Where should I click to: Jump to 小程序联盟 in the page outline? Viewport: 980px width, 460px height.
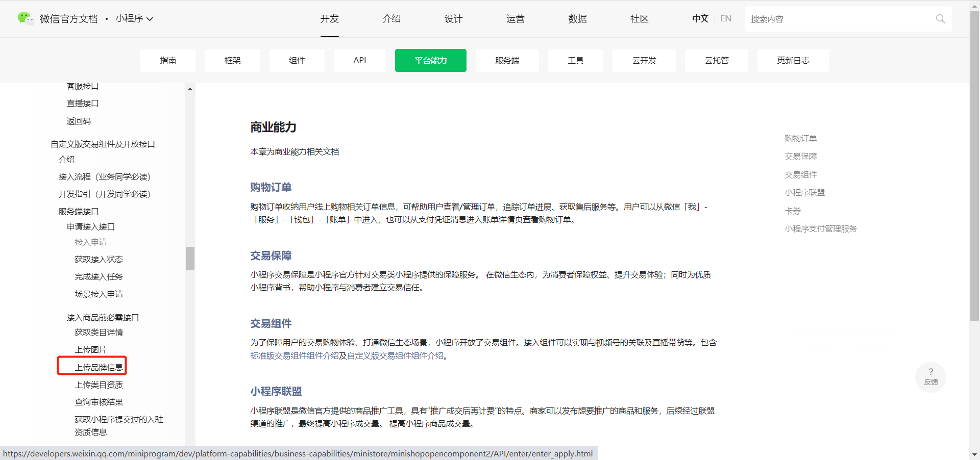(805, 192)
